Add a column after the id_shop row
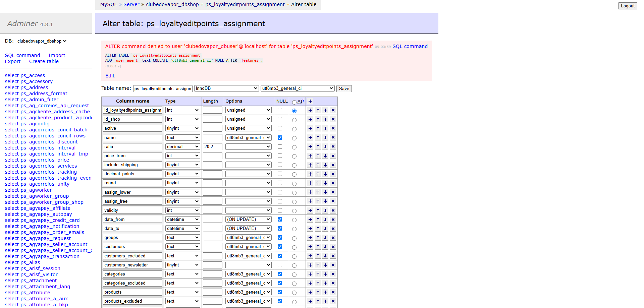Screen dimensions: 644x308 point(310,119)
